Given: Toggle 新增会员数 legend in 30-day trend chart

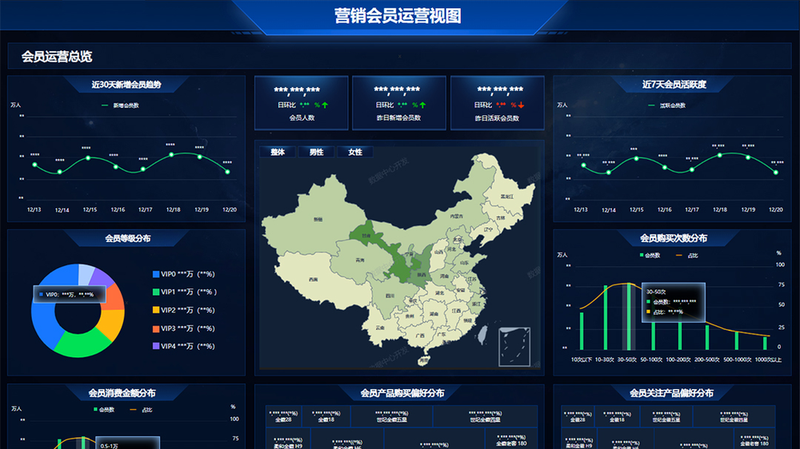Looking at the screenshot, I should tap(120, 106).
